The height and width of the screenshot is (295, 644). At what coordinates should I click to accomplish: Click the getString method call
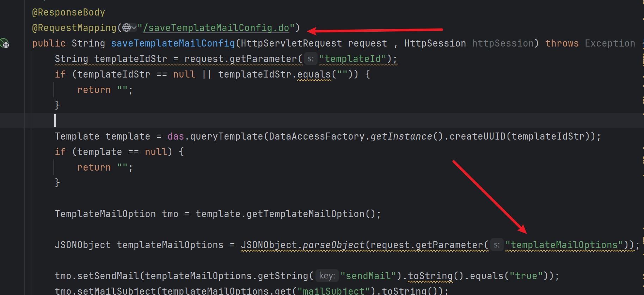point(283,276)
